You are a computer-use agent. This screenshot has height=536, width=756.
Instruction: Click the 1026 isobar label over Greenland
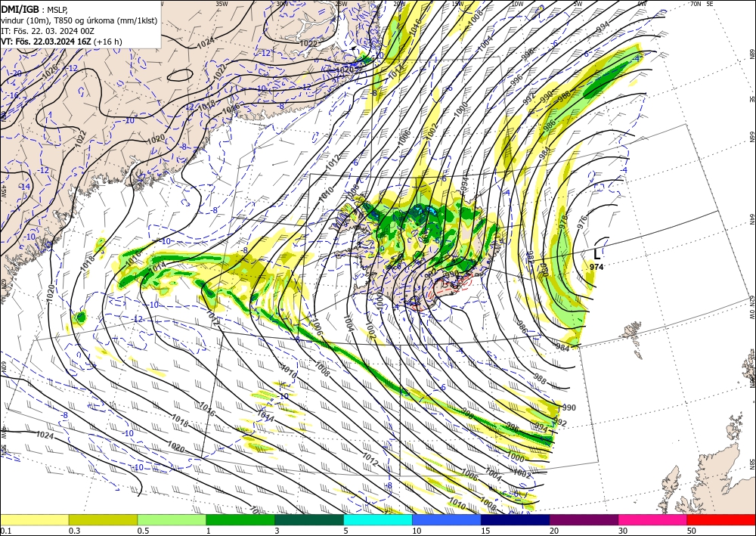[x=50, y=73]
